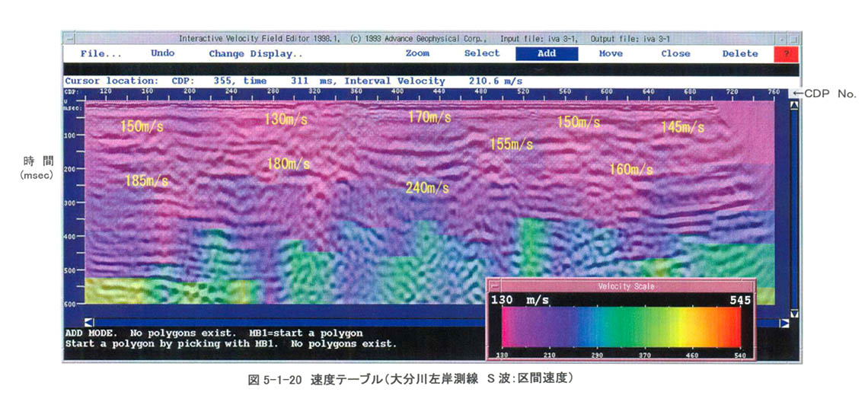Click the 240m/s velocity label

point(427,188)
